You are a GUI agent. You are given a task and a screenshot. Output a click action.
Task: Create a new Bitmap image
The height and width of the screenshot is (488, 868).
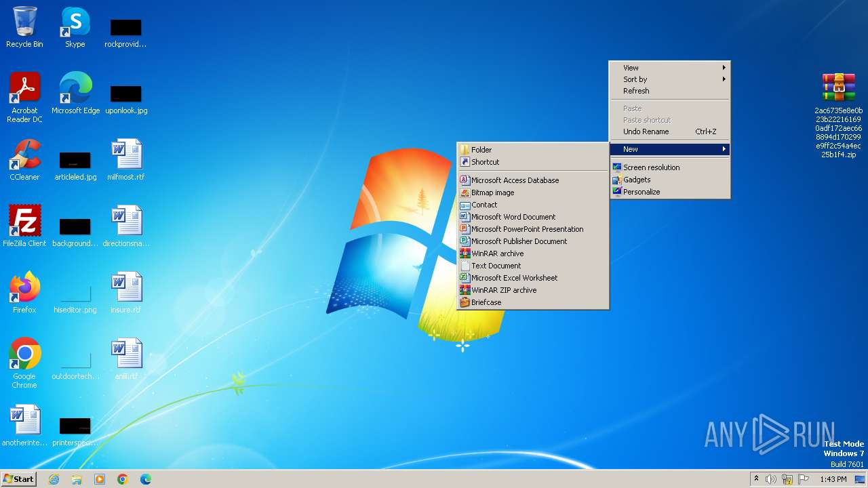tap(533, 192)
